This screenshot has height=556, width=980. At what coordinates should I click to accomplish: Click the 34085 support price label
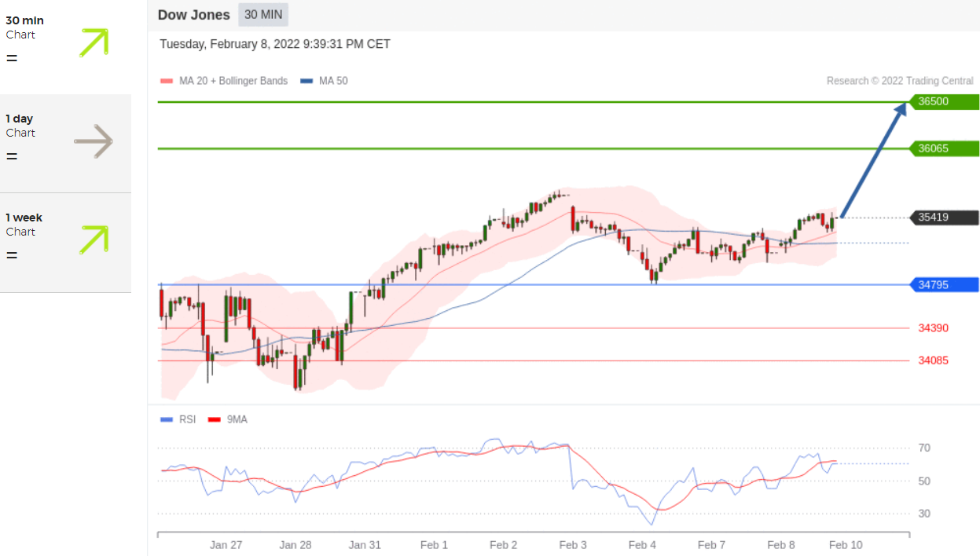933,360
